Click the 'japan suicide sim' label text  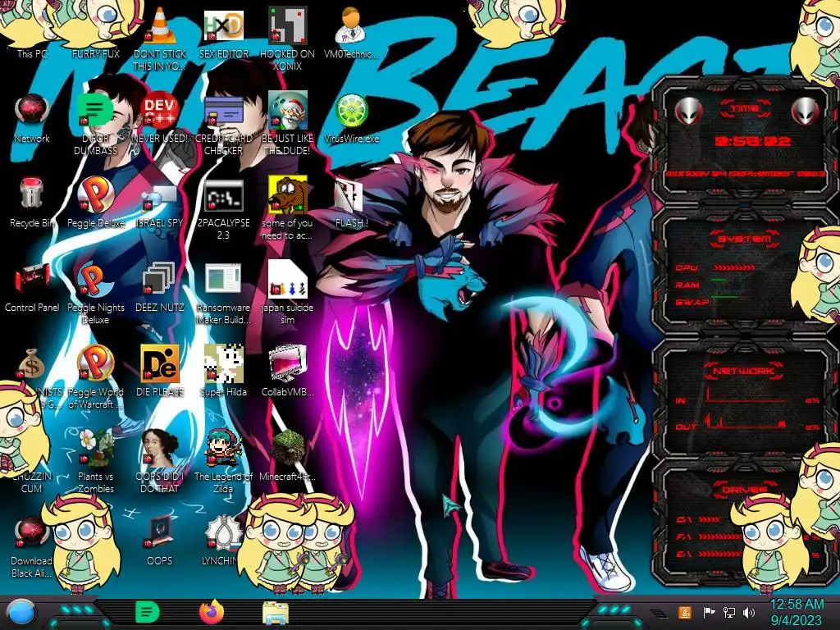point(287,313)
